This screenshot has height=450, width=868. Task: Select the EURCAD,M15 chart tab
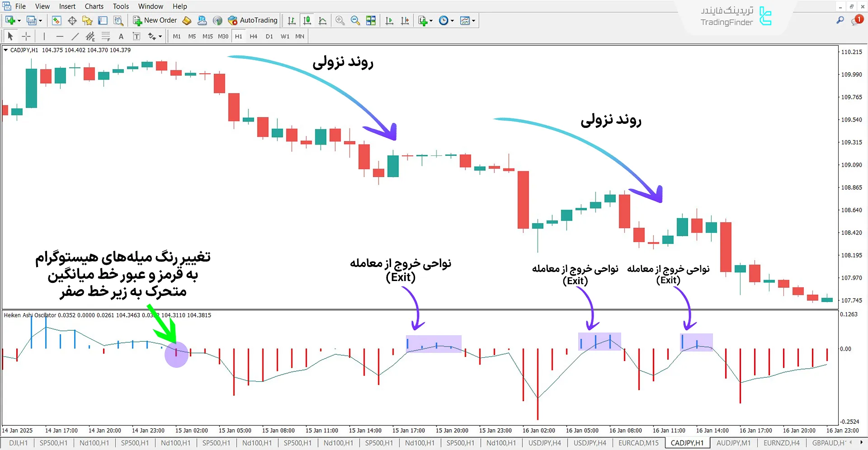(x=637, y=443)
